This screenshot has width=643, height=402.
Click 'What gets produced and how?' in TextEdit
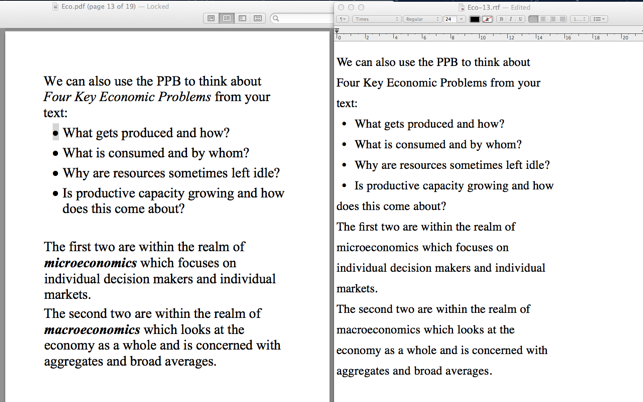coord(429,124)
